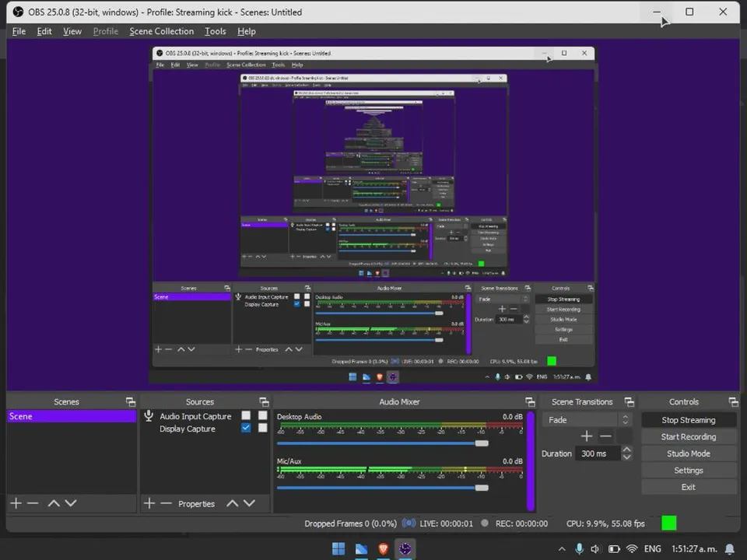Pop out the Audio Mixer dock
747x560 pixels.
(x=530, y=402)
